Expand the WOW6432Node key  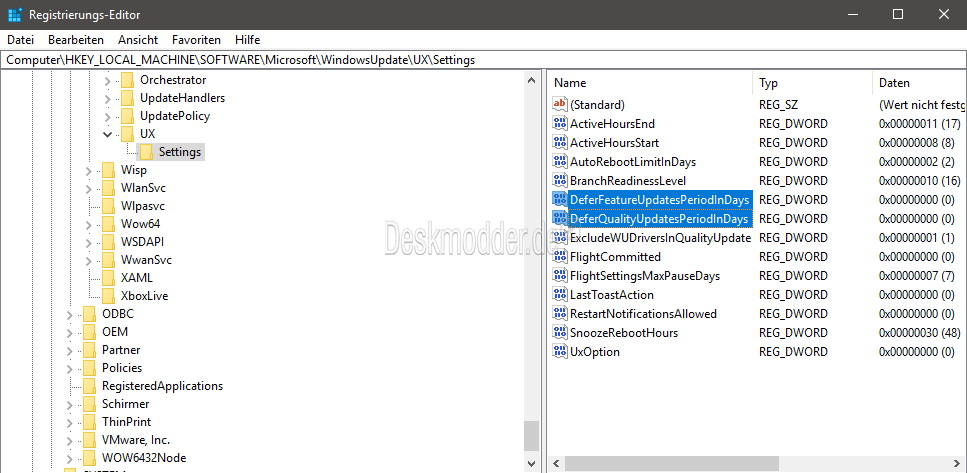click(x=70, y=459)
